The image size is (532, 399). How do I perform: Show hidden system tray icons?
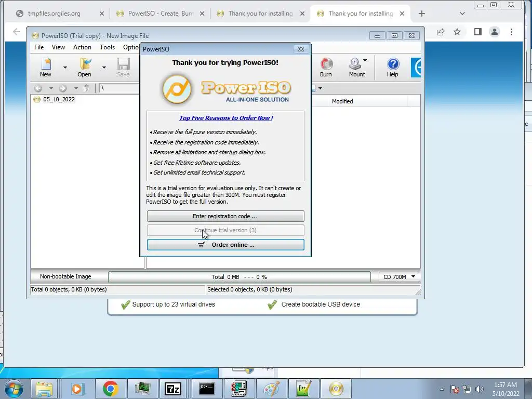tap(442, 389)
